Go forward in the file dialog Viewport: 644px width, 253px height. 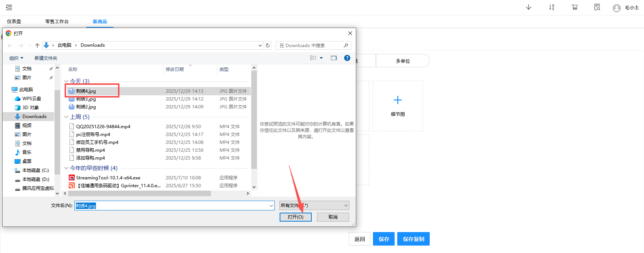(21, 46)
